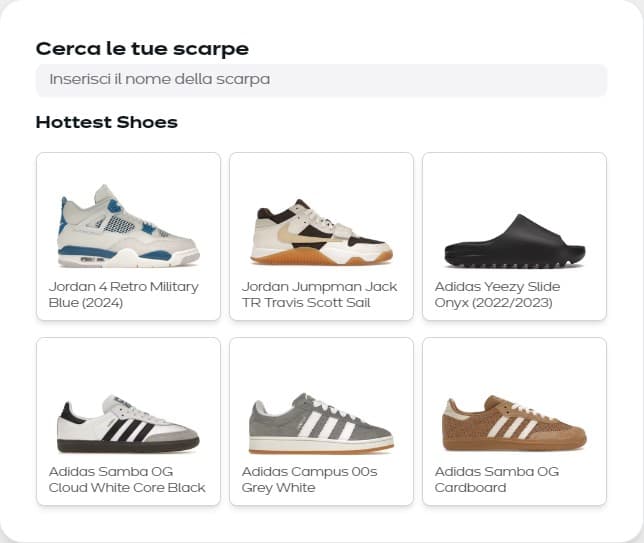Screen dimensions: 644x543
Task: Click the shoe name search field
Action: (320, 80)
